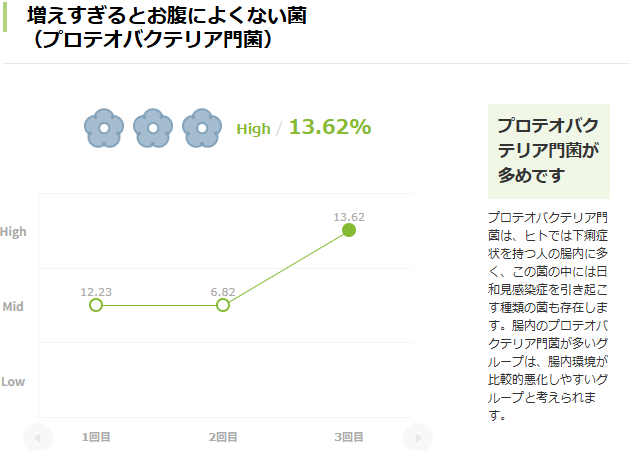Click the 13.62% result value
This screenshot has width=632, height=450.
coord(330,127)
